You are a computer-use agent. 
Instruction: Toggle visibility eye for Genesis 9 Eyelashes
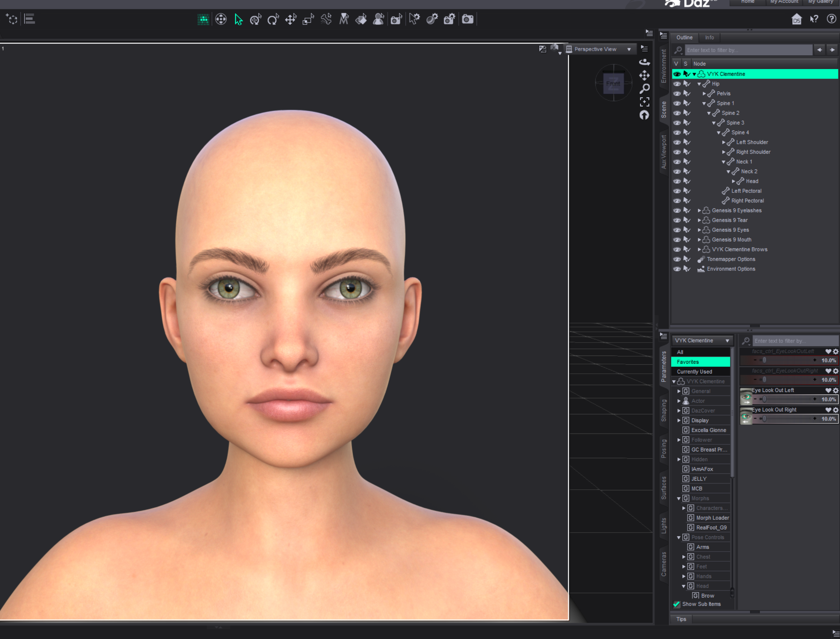(677, 211)
